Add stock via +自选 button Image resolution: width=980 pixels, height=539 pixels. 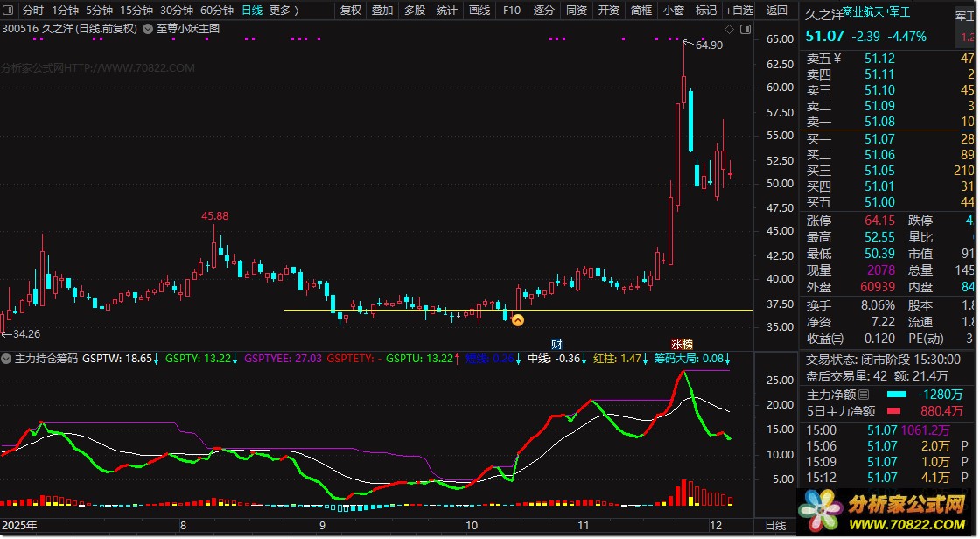click(x=739, y=10)
